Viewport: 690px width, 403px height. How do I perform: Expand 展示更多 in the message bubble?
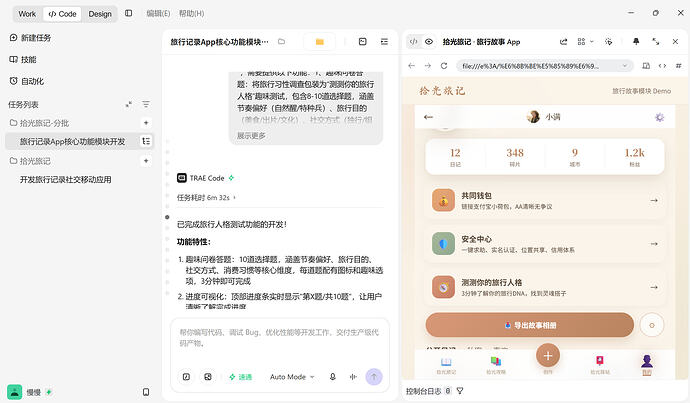(x=251, y=136)
